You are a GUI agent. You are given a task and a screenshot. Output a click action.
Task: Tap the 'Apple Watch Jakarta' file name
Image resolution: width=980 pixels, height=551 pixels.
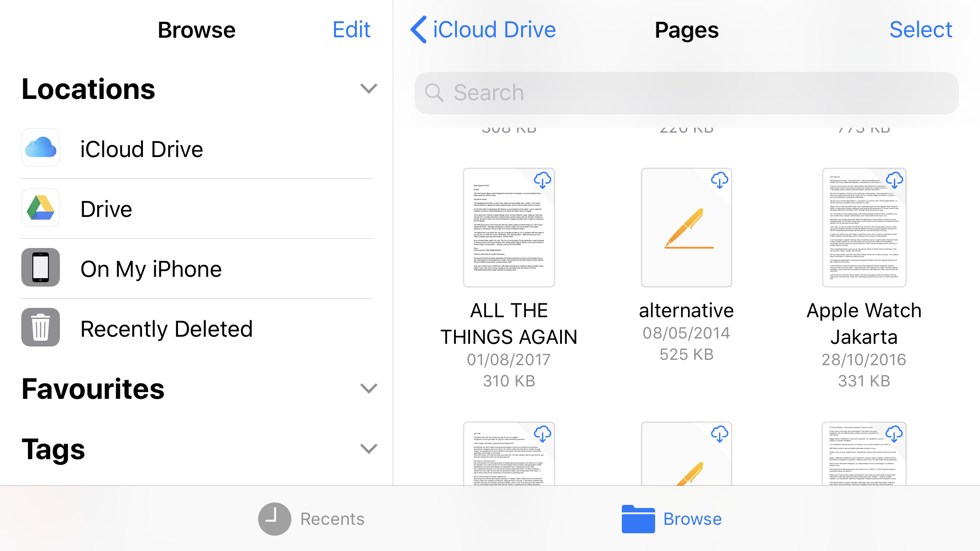click(x=864, y=323)
